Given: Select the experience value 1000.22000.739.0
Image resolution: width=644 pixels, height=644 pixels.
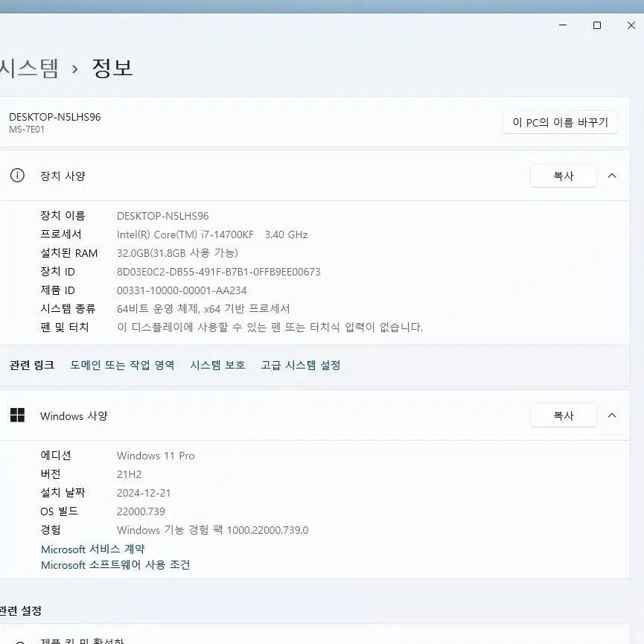Looking at the screenshot, I should point(267,530).
